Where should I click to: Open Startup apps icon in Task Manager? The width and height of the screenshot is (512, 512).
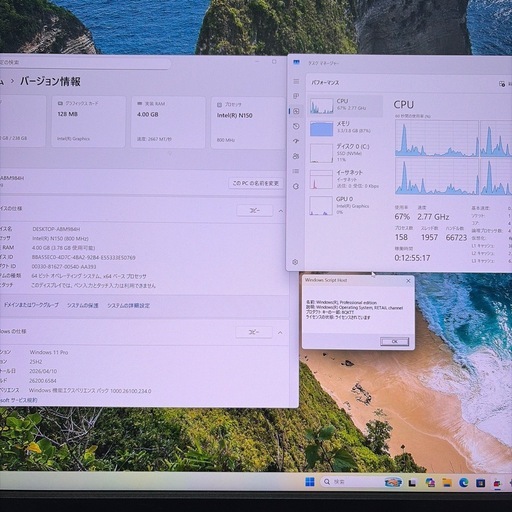296,141
